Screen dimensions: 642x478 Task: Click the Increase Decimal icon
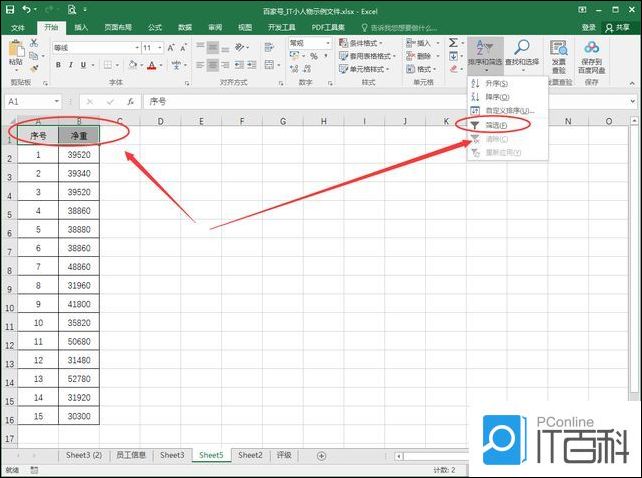click(294, 68)
